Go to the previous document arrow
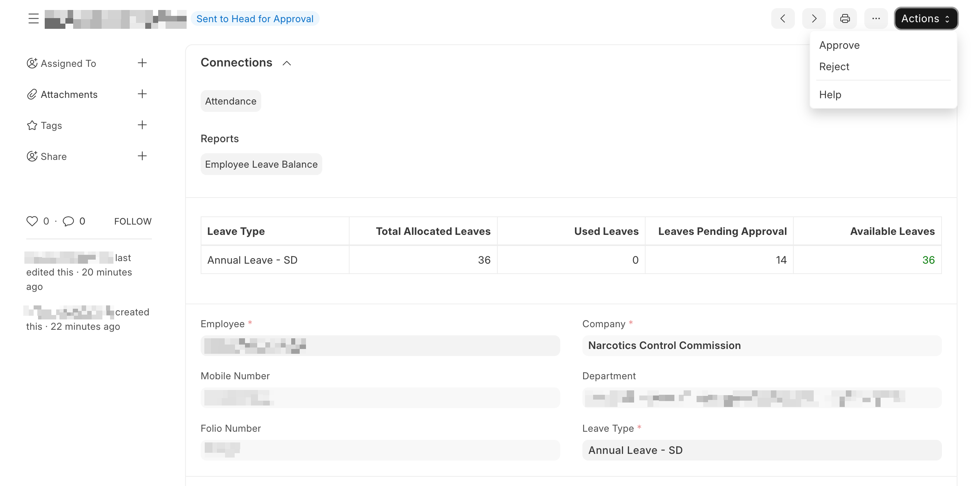The image size is (980, 486). pyautogui.click(x=783, y=18)
